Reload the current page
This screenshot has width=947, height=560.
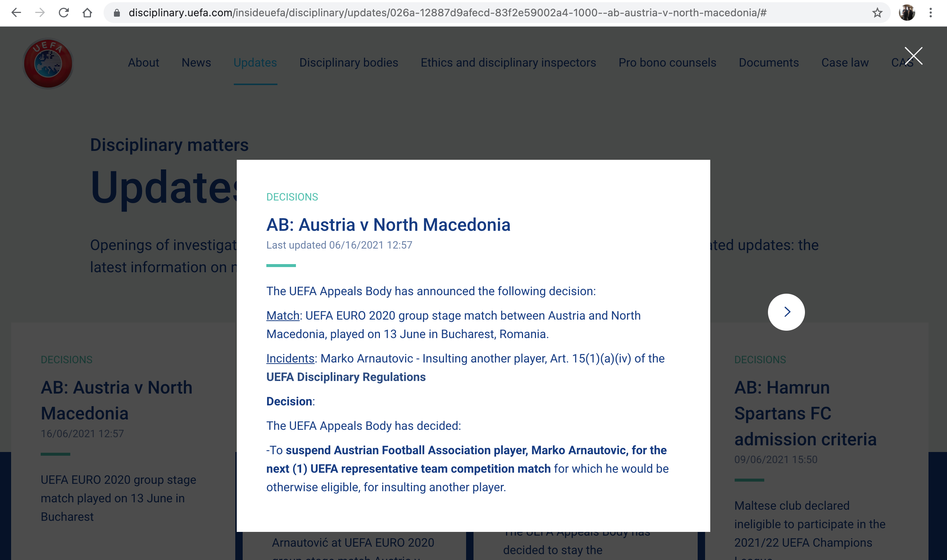tap(64, 13)
